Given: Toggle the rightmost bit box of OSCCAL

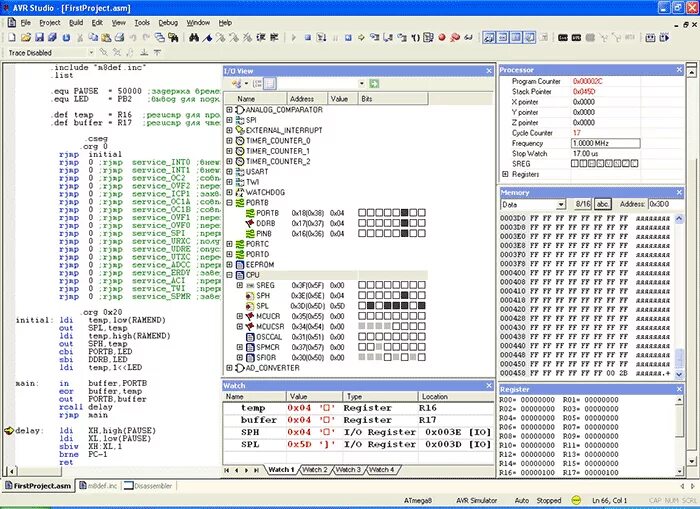Looking at the screenshot, I should click(421, 336).
